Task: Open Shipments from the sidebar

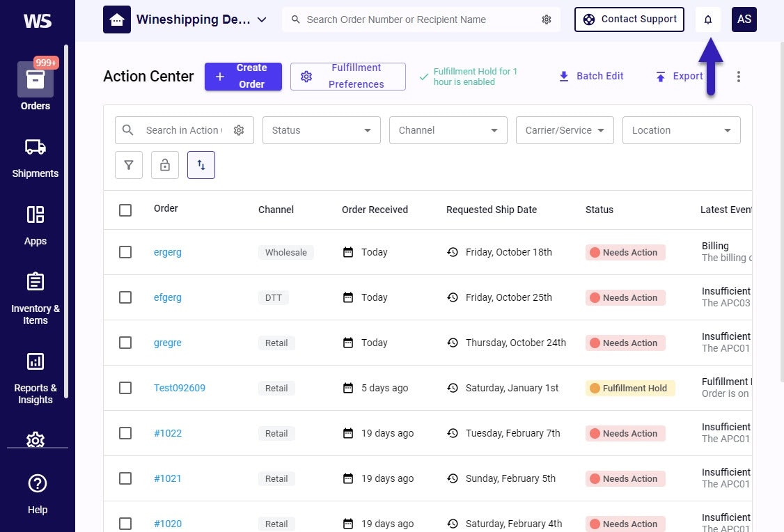Action: [36, 157]
